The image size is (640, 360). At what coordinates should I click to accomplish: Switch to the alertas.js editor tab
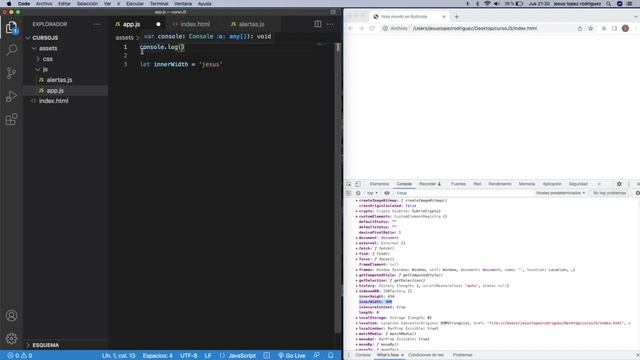point(251,24)
